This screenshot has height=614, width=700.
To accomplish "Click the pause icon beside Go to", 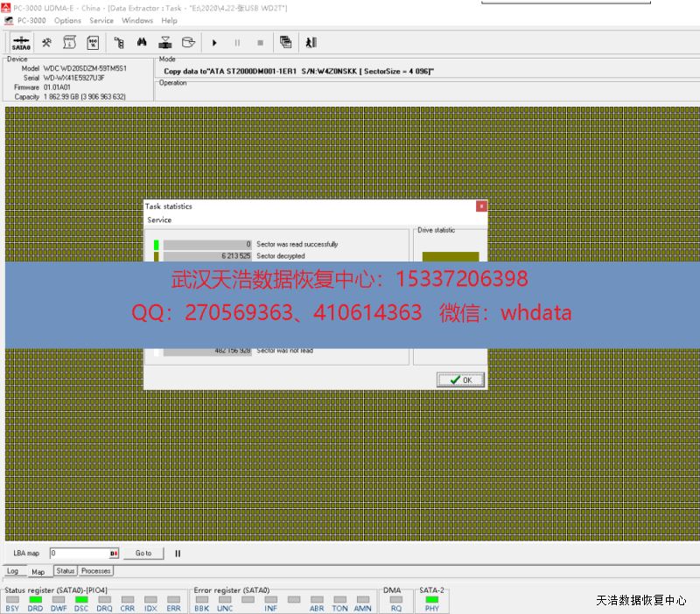I will pyautogui.click(x=178, y=554).
